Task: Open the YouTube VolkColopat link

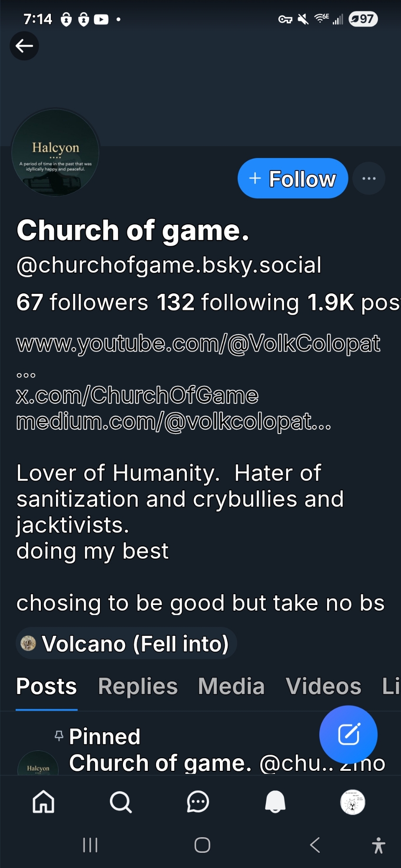Action: [x=198, y=344]
